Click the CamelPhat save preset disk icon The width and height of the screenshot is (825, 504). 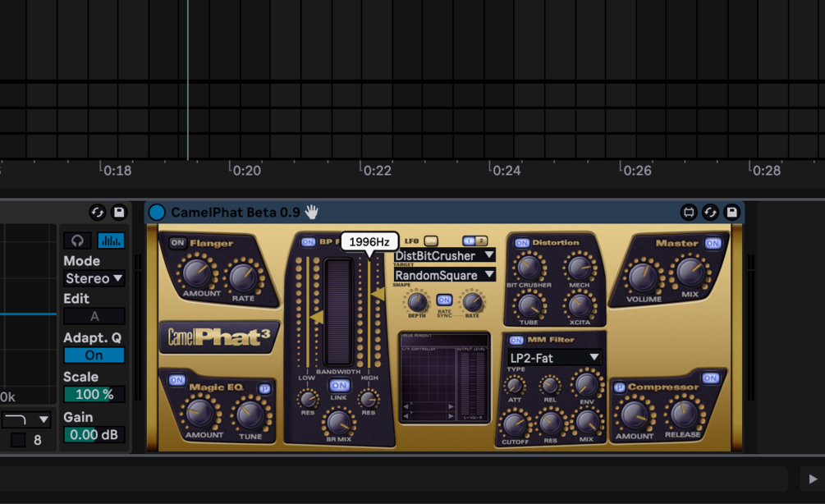(x=731, y=212)
